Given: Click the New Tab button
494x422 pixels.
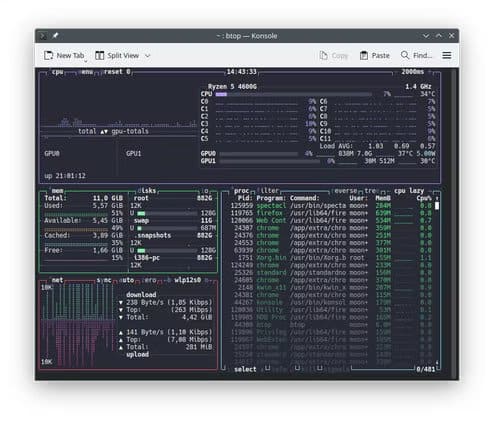Looking at the screenshot, I should coord(64,55).
